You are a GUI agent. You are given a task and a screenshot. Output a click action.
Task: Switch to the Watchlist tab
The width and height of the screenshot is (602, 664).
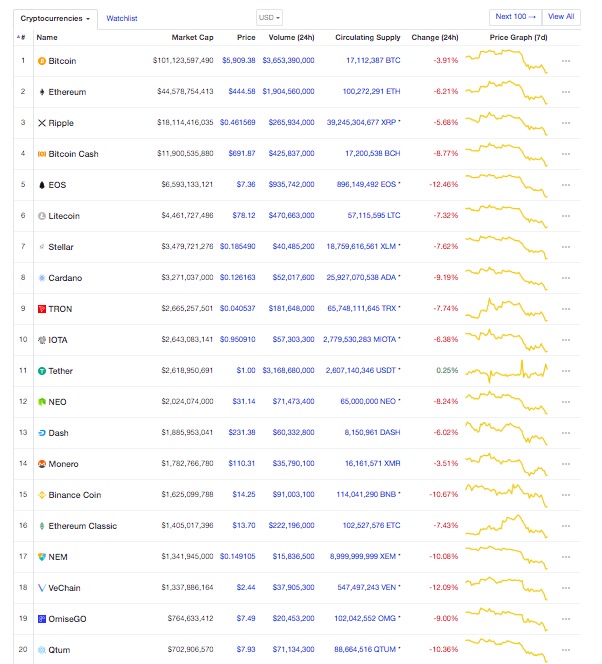pos(122,18)
